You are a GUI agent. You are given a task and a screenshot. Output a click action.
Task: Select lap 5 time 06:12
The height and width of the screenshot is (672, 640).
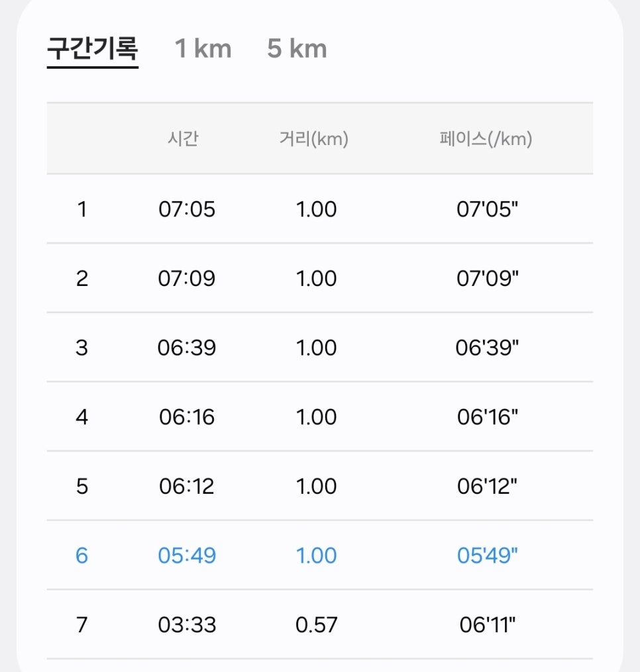coord(187,487)
